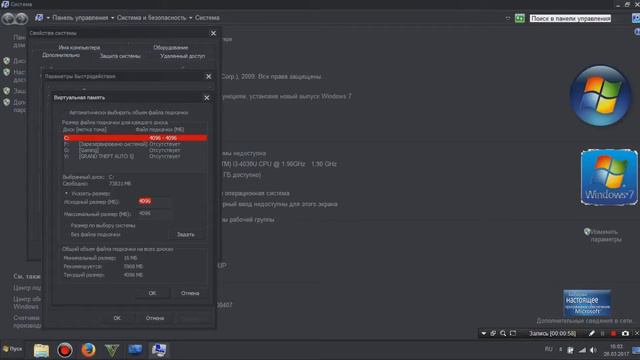Viewport: 640px width, 360px height.
Task: Switch to Оборудование tab
Action: click(x=171, y=47)
